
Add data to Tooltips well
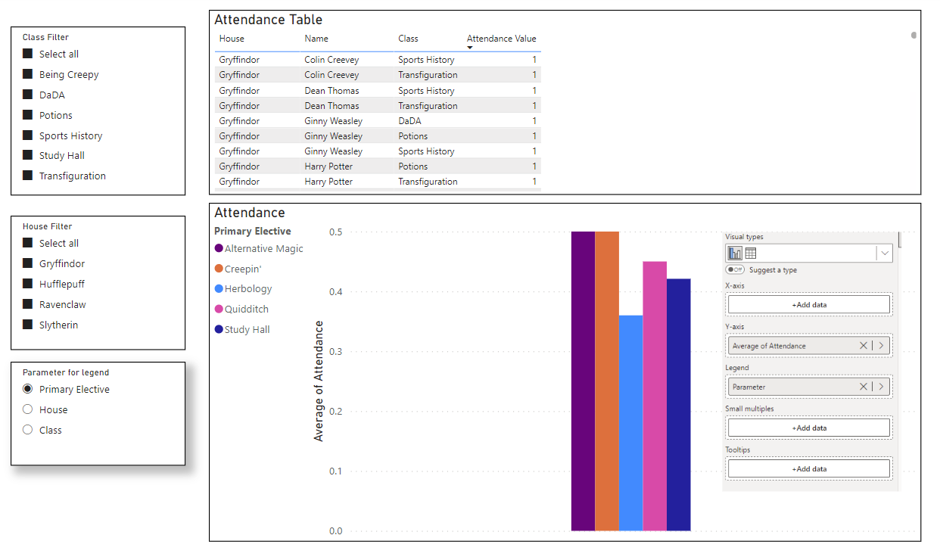809,468
